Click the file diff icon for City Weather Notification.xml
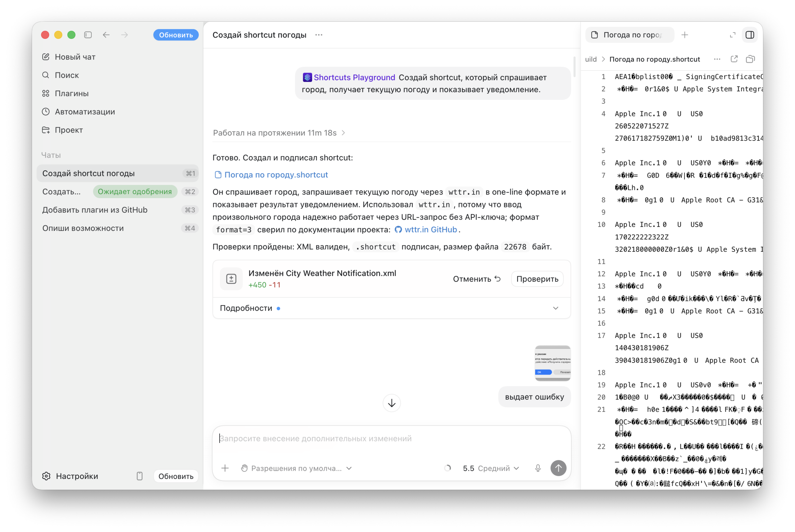The height and width of the screenshot is (532, 795). pos(231,279)
